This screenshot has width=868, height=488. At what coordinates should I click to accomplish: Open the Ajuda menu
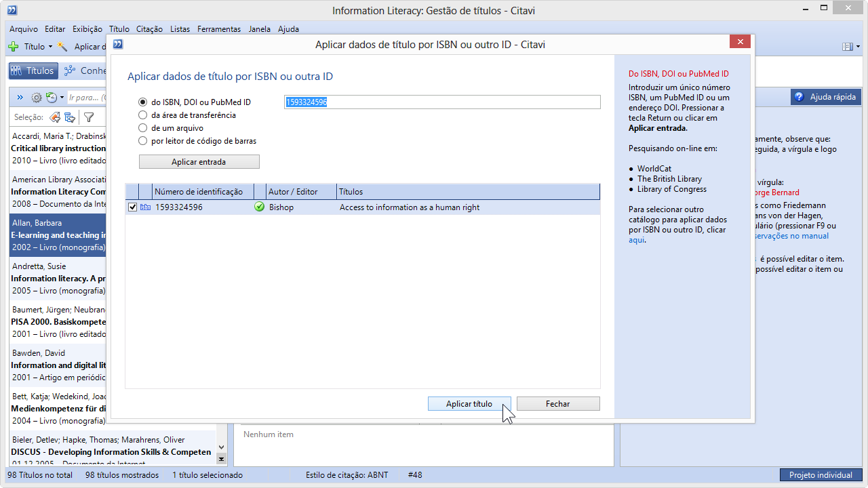coord(288,29)
